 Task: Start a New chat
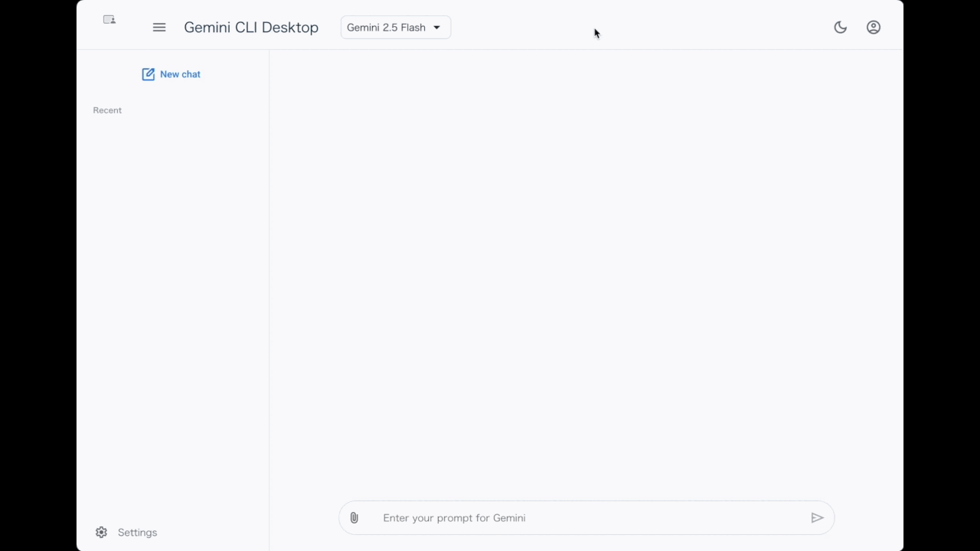171,74
